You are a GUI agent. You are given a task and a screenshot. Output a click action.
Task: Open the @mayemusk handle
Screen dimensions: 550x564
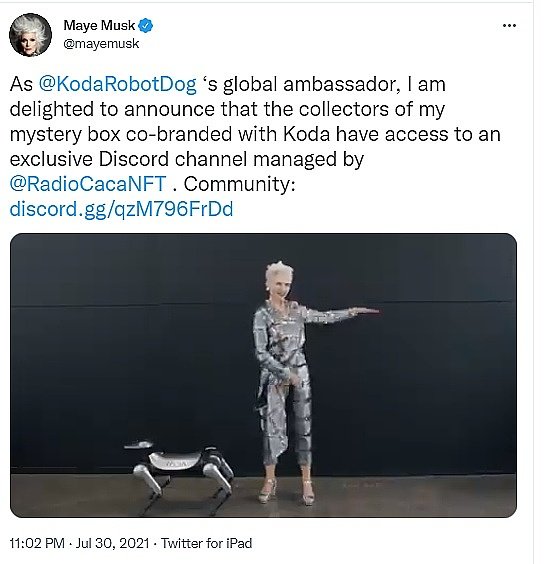(101, 44)
